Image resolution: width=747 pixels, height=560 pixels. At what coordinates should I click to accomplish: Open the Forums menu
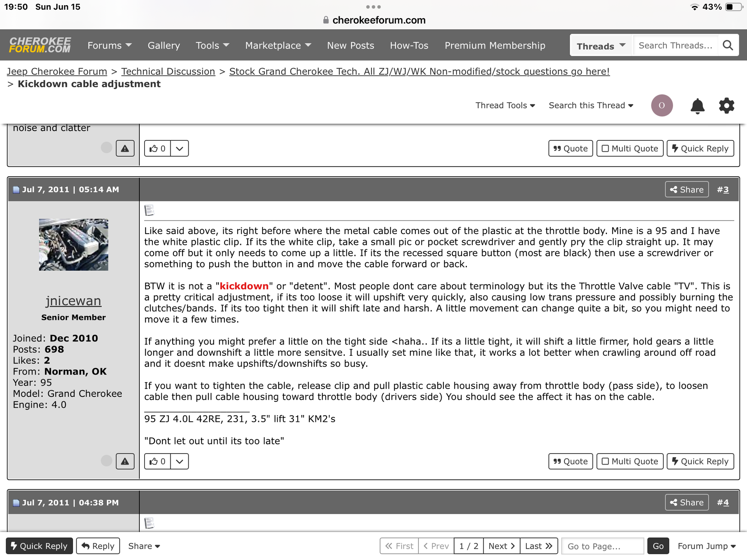pyautogui.click(x=109, y=46)
